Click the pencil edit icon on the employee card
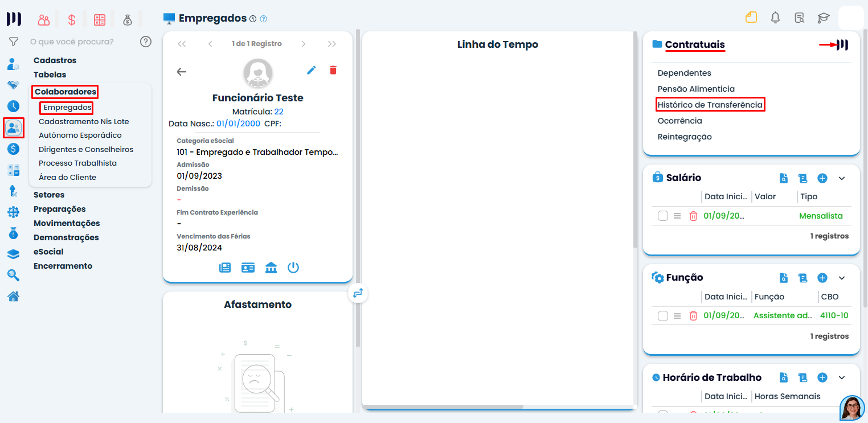The height and width of the screenshot is (423, 868). point(311,70)
